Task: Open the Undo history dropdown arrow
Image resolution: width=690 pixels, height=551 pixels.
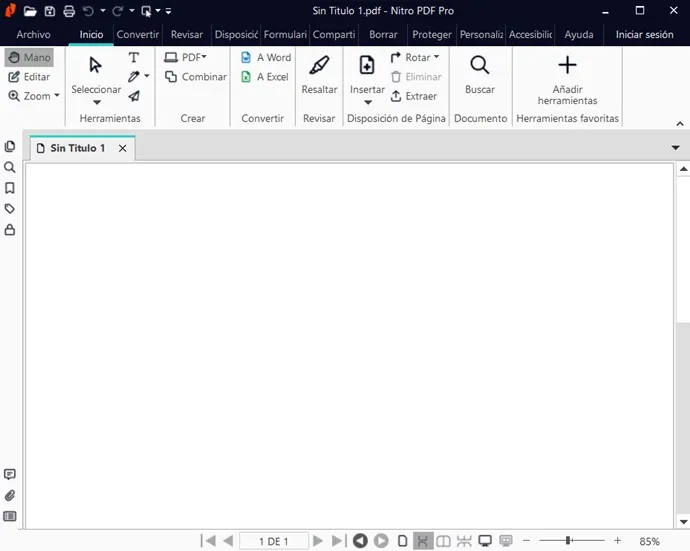Action: coord(103,11)
